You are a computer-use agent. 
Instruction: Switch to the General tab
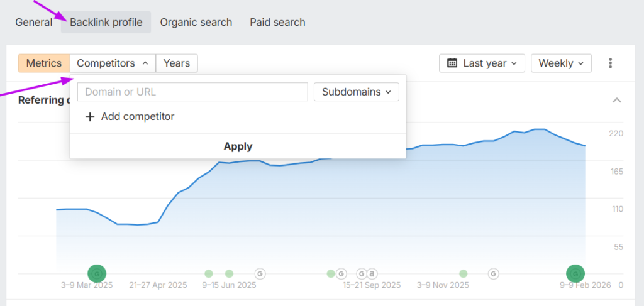pyautogui.click(x=34, y=23)
